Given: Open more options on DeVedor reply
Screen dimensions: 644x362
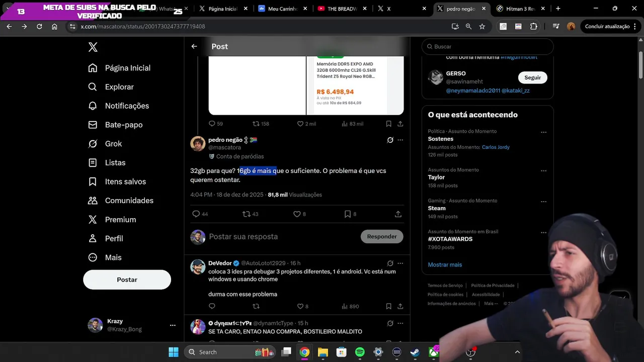Looking at the screenshot, I should (400, 263).
